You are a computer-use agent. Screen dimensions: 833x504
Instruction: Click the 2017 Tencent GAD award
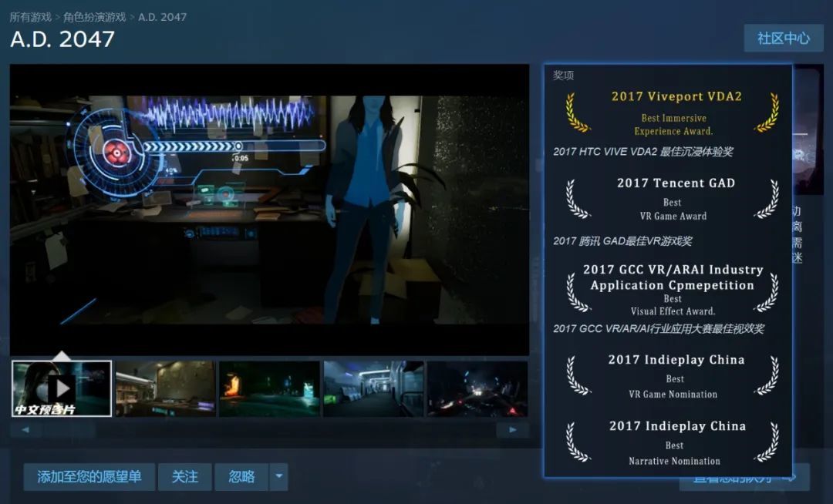click(673, 198)
